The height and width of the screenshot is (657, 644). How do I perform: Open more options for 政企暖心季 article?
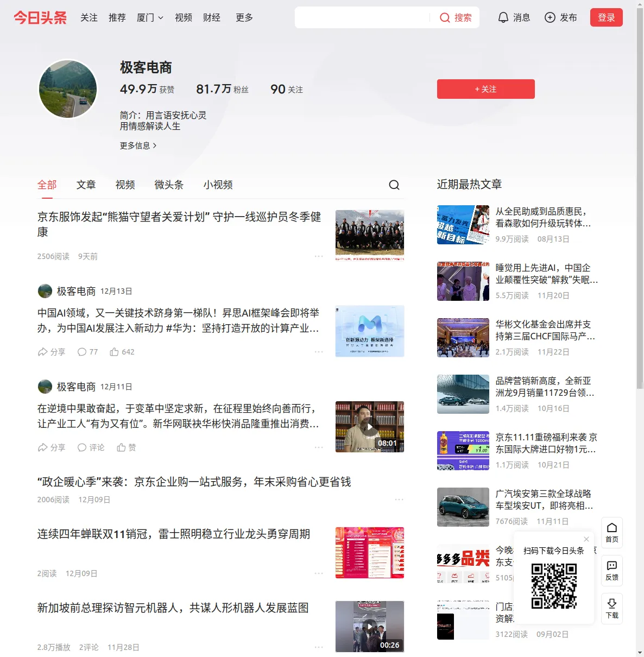(399, 500)
